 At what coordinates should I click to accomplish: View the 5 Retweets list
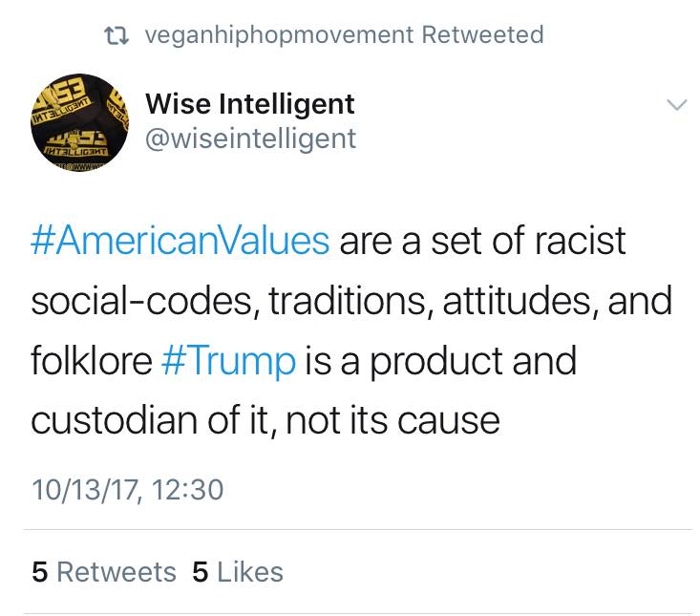[104, 572]
